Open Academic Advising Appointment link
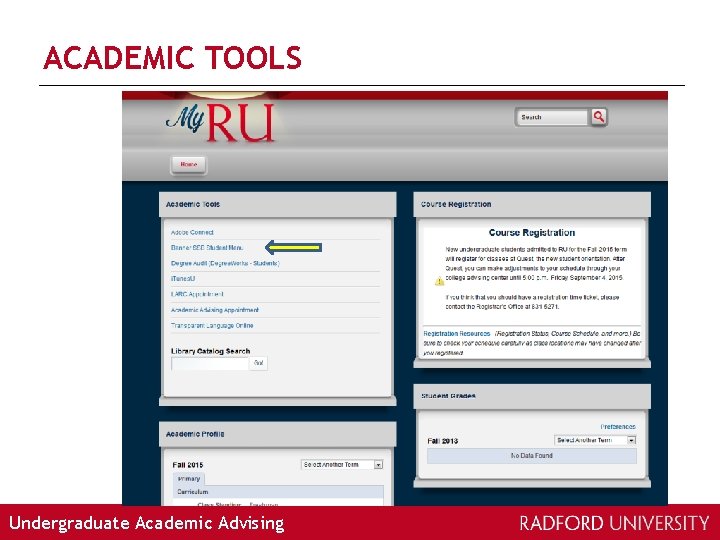Viewport: 720px width, 540px height. pos(214,310)
